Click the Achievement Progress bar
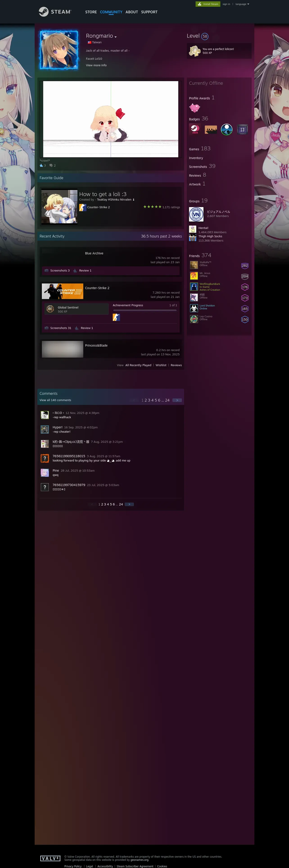 pyautogui.click(x=145, y=310)
